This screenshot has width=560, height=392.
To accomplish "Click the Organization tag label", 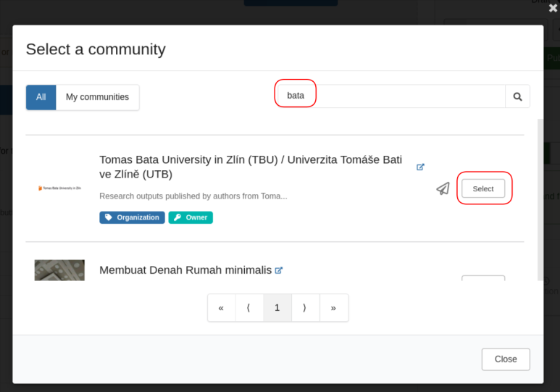I will coord(132,217).
